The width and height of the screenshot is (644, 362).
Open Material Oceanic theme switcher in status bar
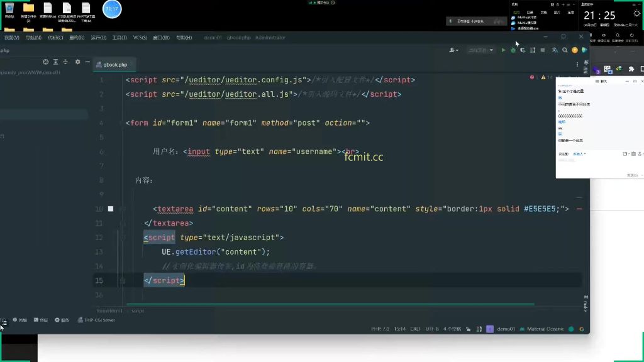coord(541,329)
